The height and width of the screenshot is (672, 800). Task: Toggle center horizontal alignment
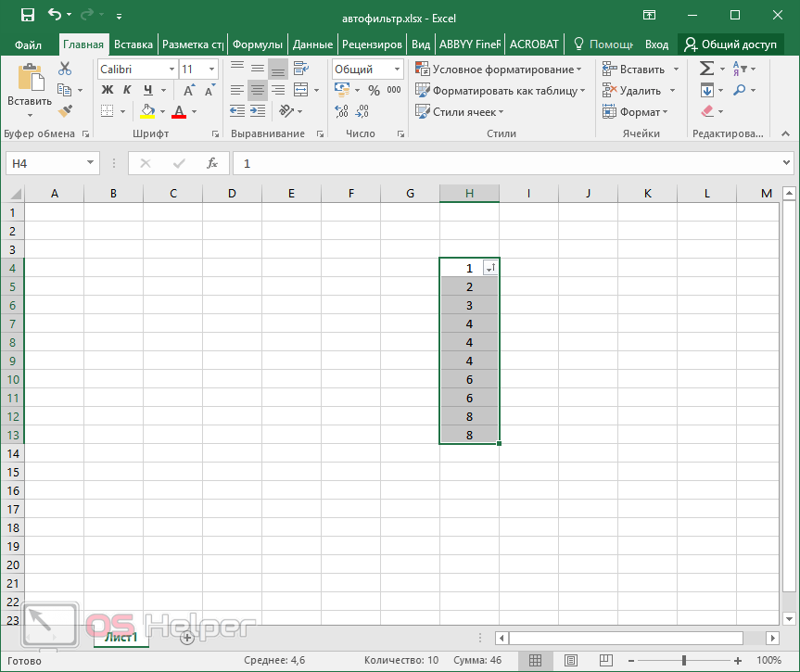point(258,90)
